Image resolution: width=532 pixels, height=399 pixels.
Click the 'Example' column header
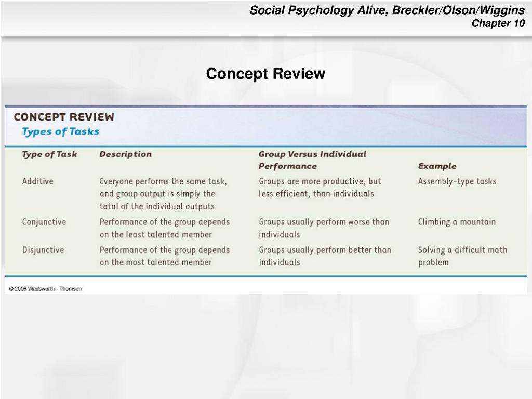click(x=437, y=166)
